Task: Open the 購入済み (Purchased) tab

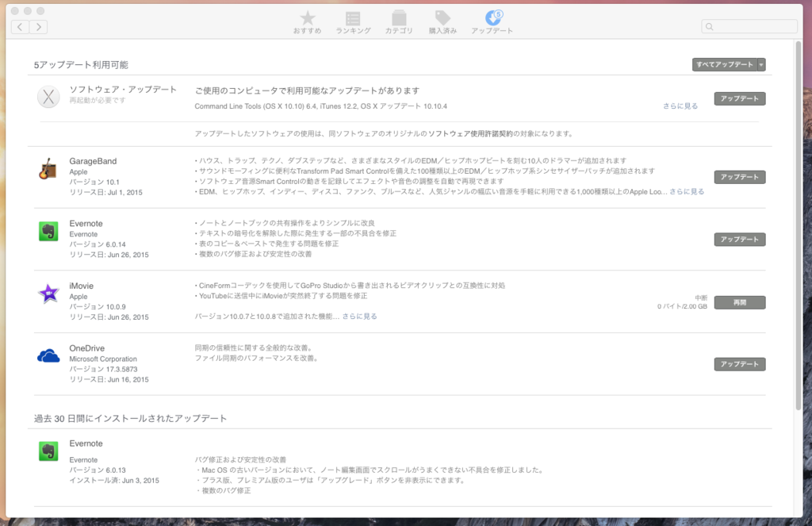Action: coord(442,23)
